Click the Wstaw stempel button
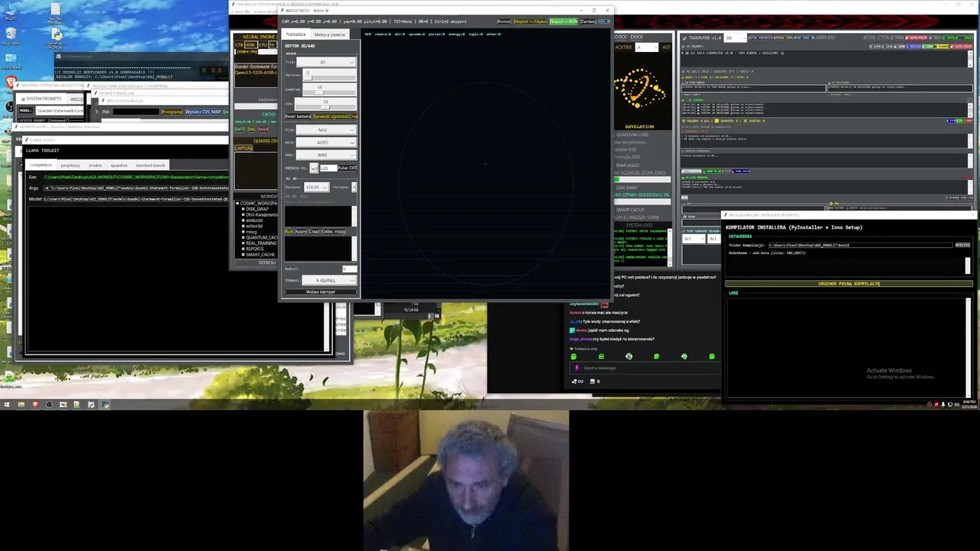Screen dimensions: 980x551 coord(320,292)
